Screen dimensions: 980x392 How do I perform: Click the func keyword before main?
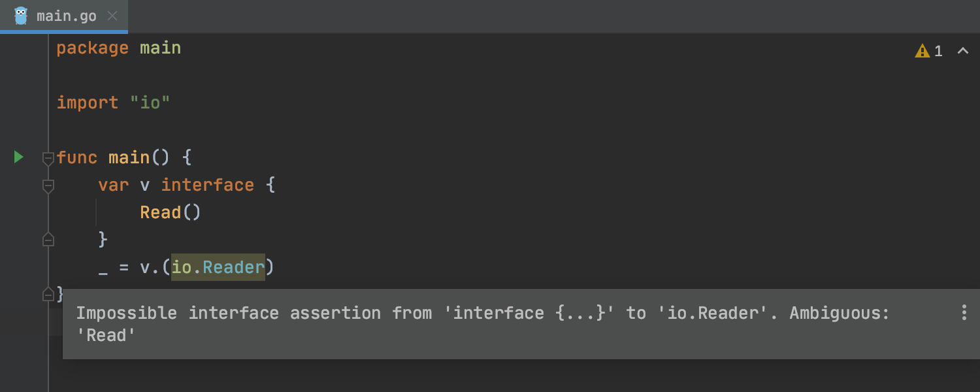pyautogui.click(x=76, y=157)
